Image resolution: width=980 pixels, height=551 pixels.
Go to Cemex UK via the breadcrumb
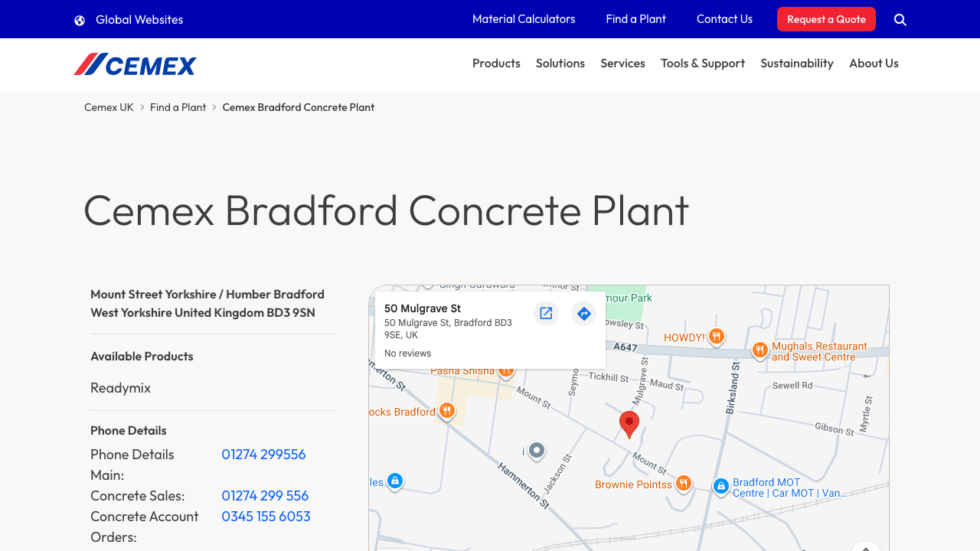click(x=109, y=107)
